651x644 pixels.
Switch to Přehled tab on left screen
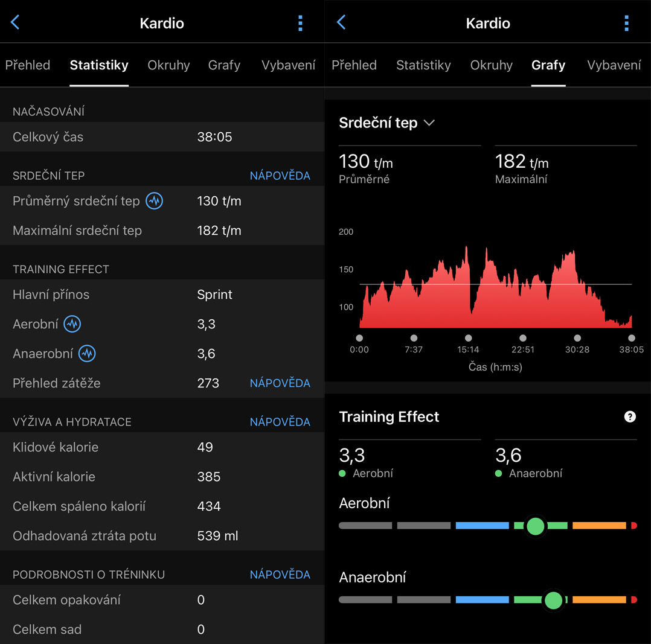(28, 65)
